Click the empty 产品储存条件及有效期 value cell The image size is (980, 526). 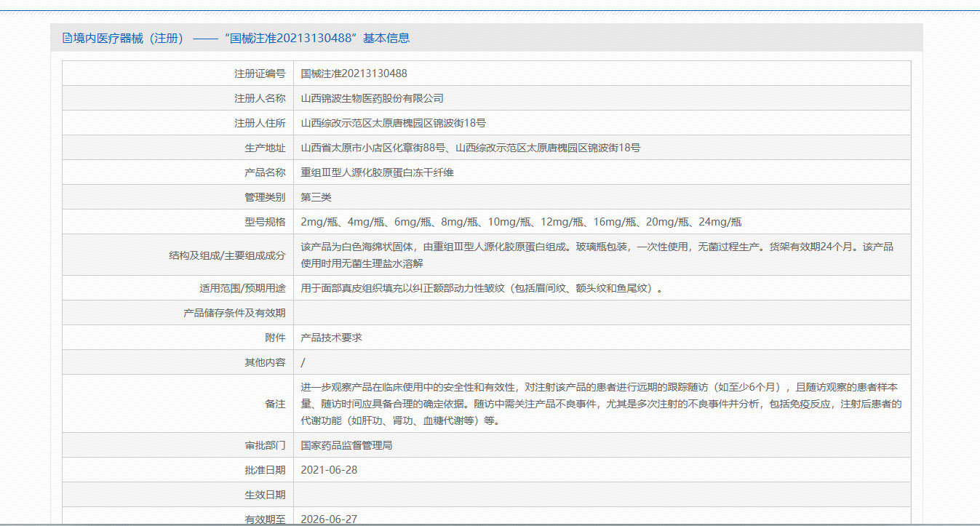coord(601,313)
